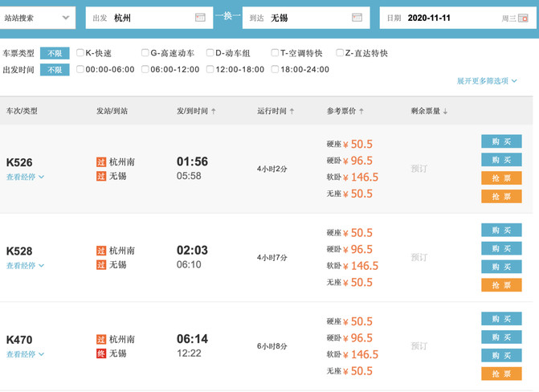Viewport: 539px width, 392px height.
Task: Open the date calendar icon
Action: coord(523,18)
